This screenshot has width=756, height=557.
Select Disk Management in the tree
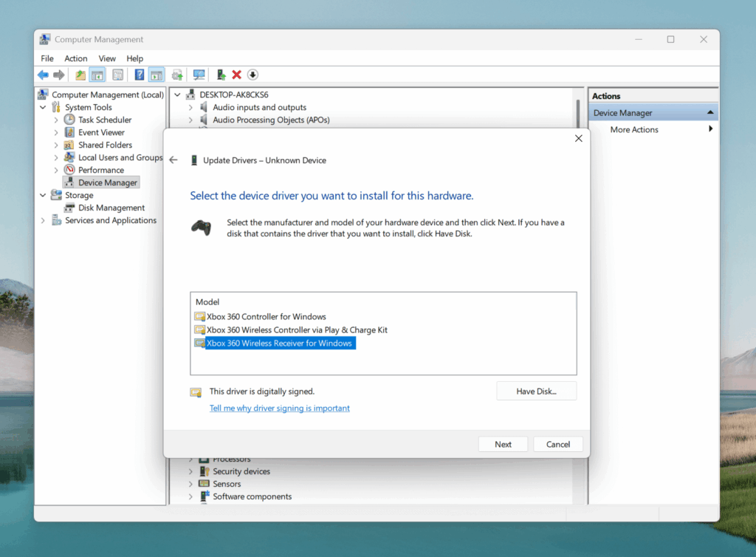pyautogui.click(x=111, y=208)
